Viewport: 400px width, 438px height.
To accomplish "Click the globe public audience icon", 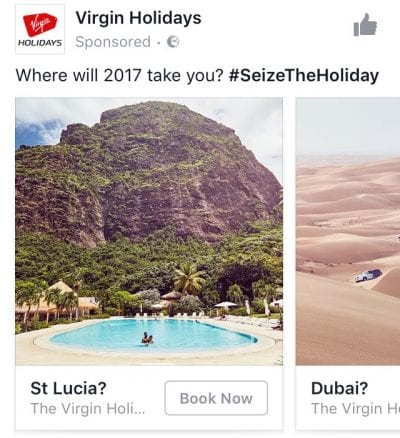I will 173,42.
